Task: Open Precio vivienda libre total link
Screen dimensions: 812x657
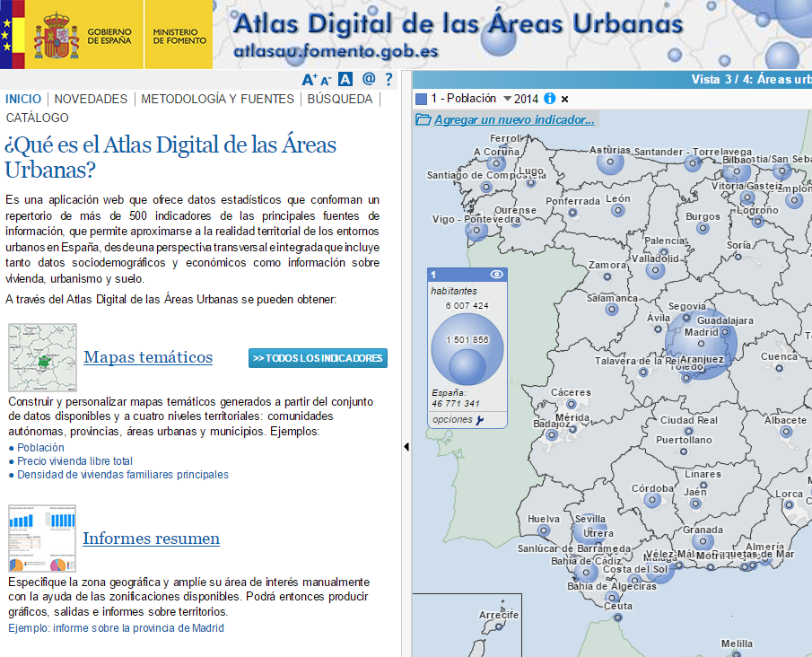Action: pos(75,461)
